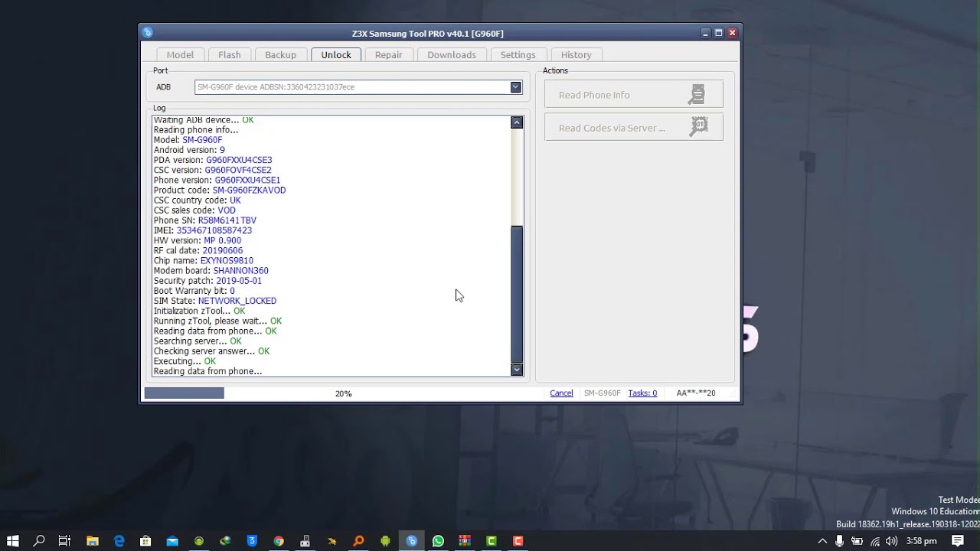
Task: Switch to the Repair tab
Action: (388, 54)
